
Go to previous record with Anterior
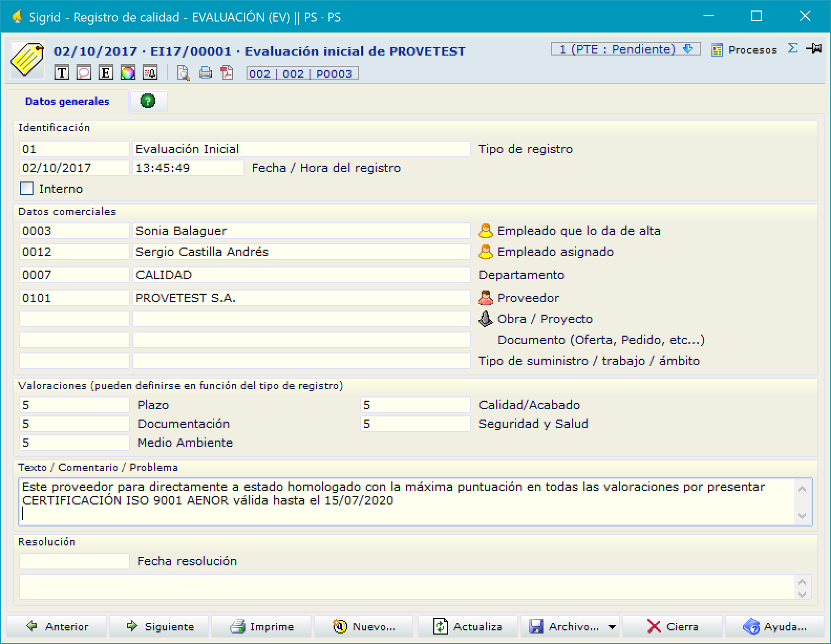coord(57,627)
